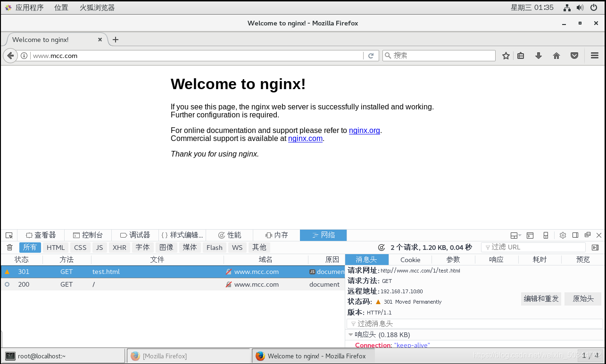
Task: Open the 参数 details tab
Action: click(x=453, y=260)
